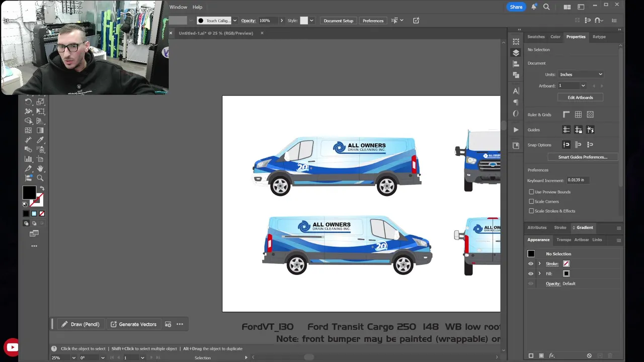
Task: Open the Change Screen Mode icon
Action: point(34,233)
